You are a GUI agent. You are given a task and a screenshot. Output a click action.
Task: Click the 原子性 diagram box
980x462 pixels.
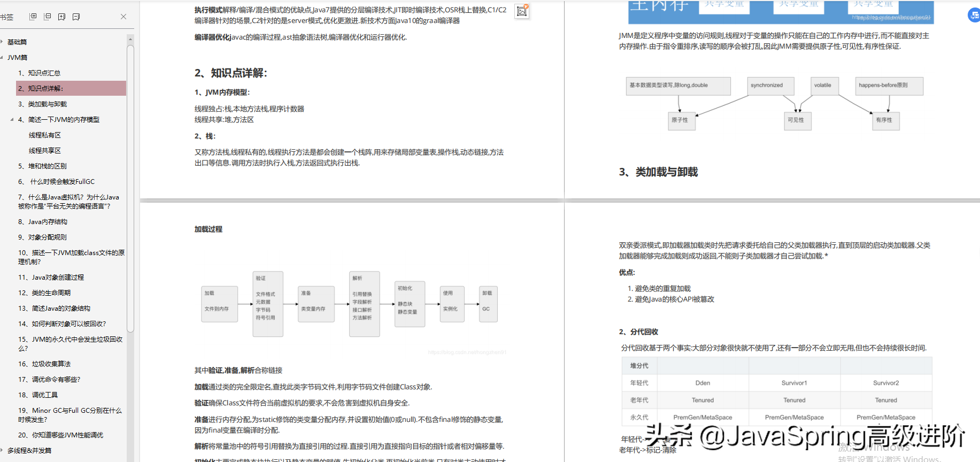point(682,121)
